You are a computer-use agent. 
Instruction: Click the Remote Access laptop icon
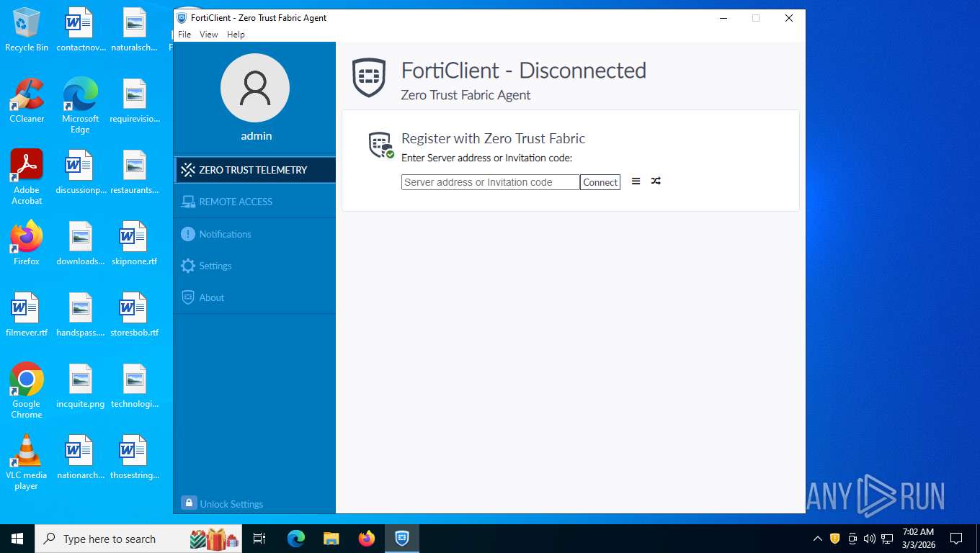188,202
